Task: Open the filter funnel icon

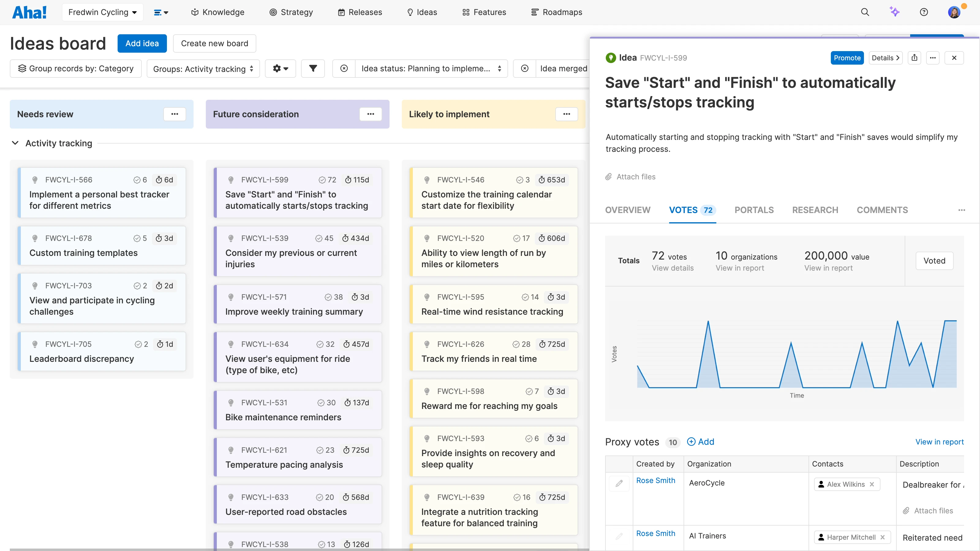Action: pos(313,69)
